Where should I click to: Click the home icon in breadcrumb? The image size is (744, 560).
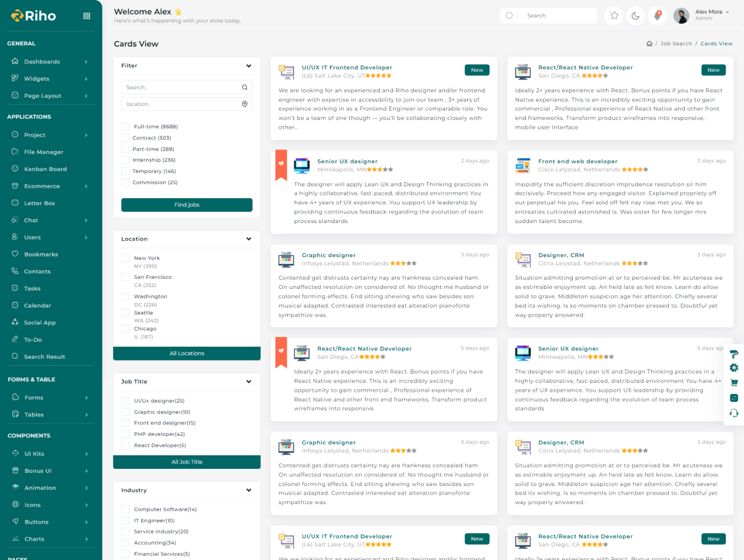click(649, 44)
